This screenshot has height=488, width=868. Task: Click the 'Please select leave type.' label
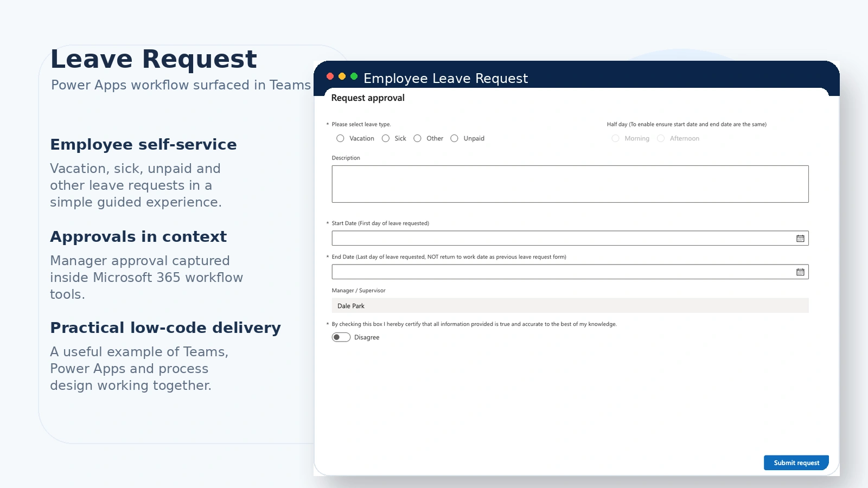coord(361,124)
